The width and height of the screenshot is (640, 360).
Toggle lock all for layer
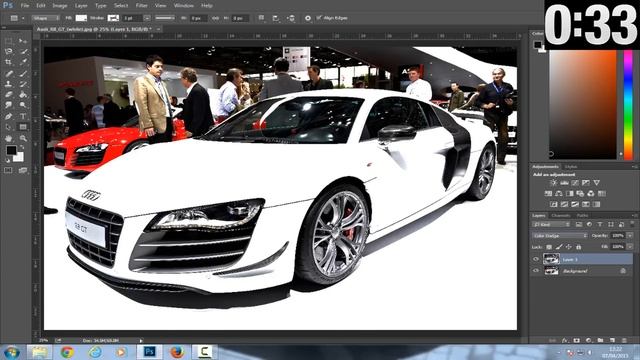[578, 247]
